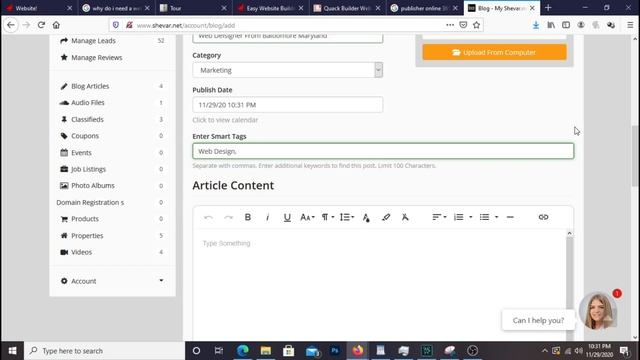The width and height of the screenshot is (640, 360).
Task: Switch to Quack Builder tab
Action: 347,8
